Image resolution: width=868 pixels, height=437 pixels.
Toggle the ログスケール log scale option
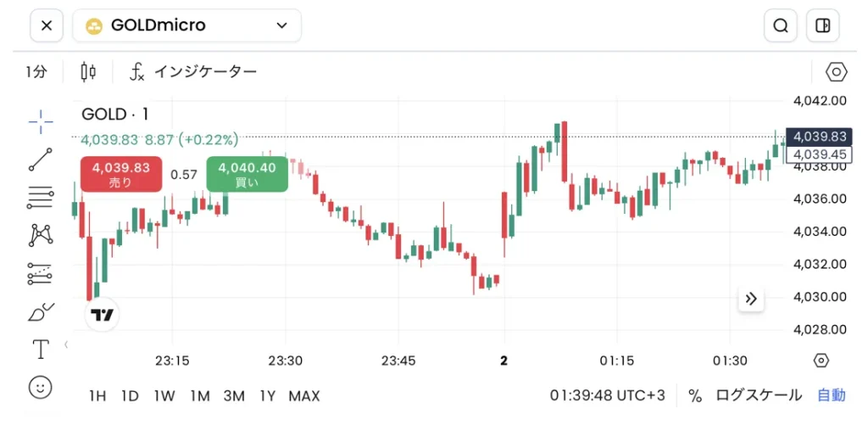coord(759,395)
